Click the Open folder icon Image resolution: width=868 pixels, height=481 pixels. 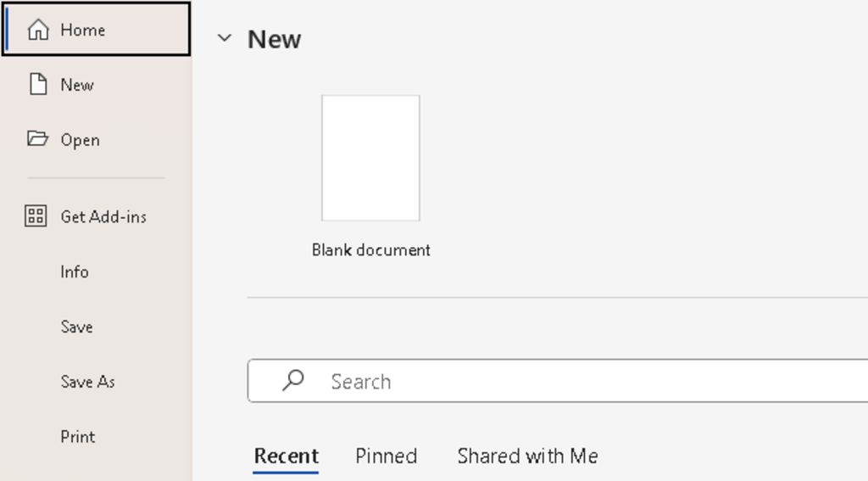[x=37, y=138]
